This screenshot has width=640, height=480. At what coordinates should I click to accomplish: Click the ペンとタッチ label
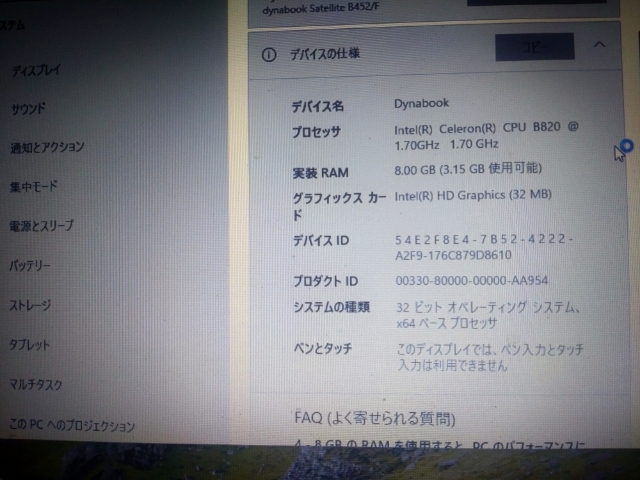(x=322, y=349)
